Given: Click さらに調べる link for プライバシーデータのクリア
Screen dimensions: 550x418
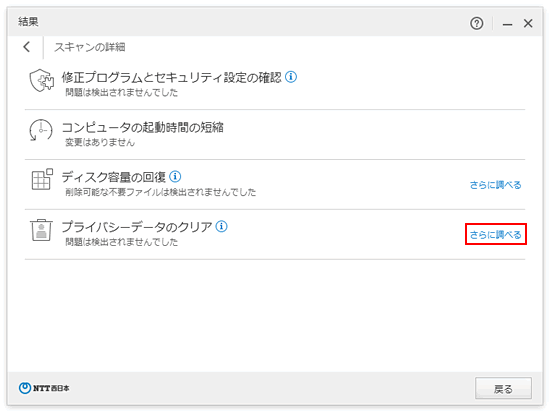Looking at the screenshot, I should (495, 235).
